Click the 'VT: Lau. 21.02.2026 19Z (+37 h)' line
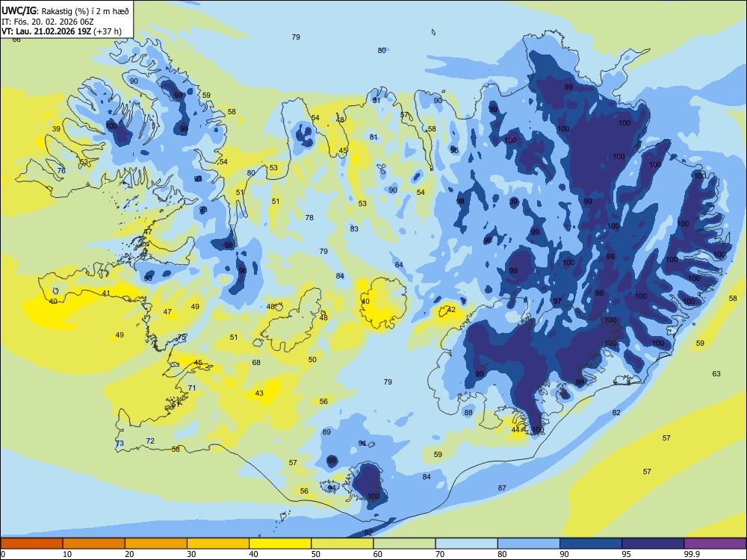 61,31
